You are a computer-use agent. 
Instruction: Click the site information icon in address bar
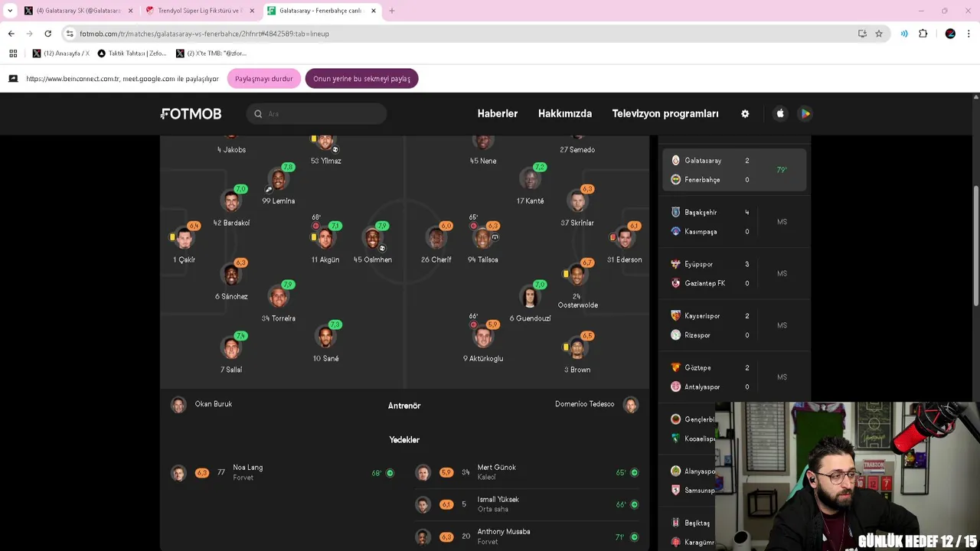click(70, 34)
